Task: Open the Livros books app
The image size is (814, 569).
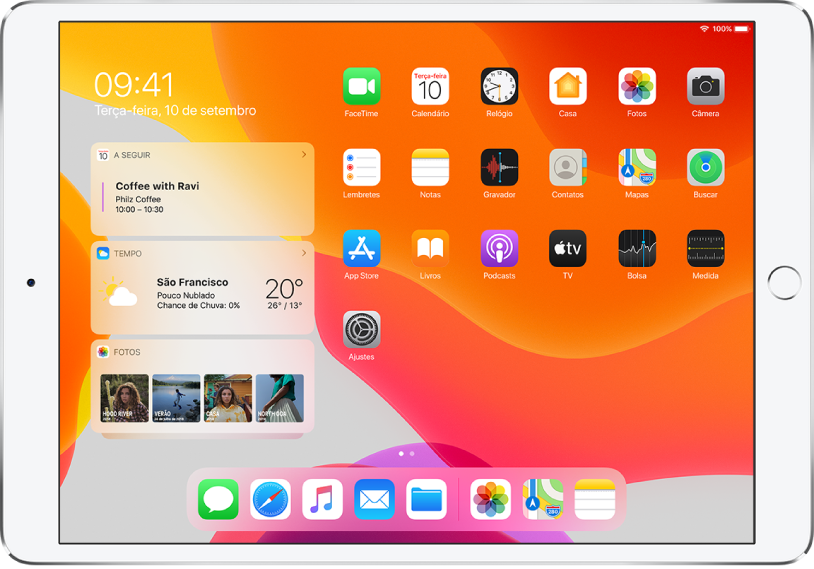Action: [430, 248]
